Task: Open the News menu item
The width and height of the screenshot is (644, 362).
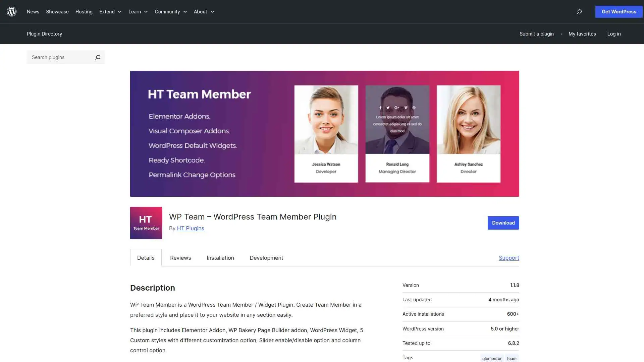Action: click(x=33, y=11)
